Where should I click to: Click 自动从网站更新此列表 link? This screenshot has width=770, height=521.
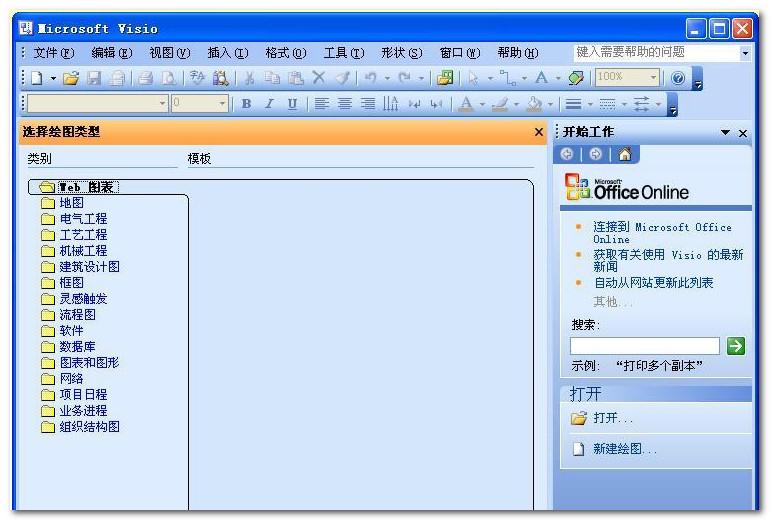(x=653, y=283)
